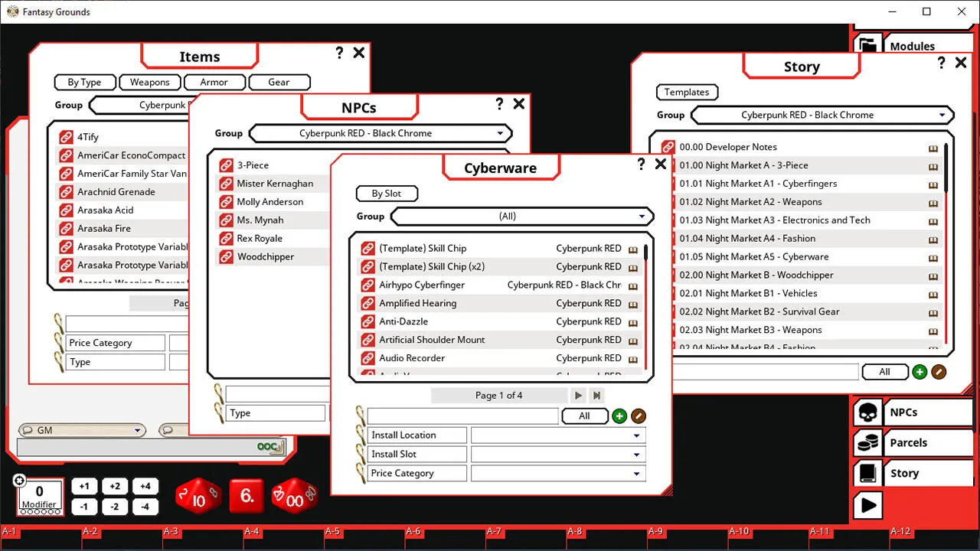Click the d100 percentile red die
The height and width of the screenshot is (551, 980).
[295, 497]
